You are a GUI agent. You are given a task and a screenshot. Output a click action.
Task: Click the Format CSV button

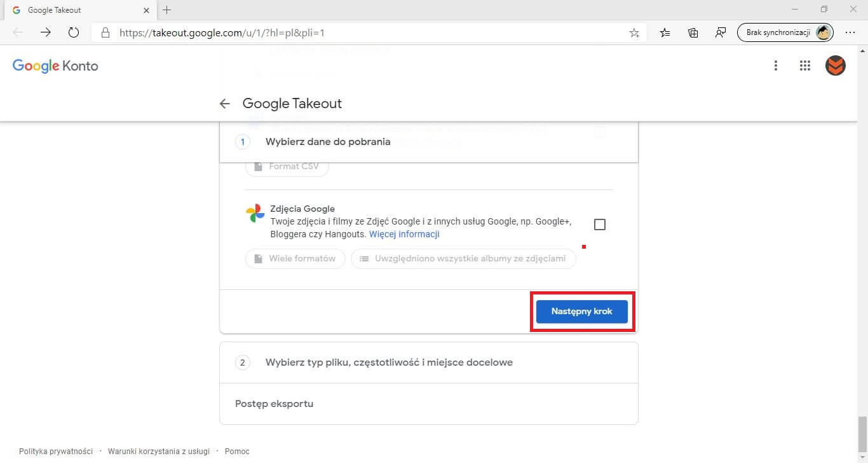tap(287, 167)
